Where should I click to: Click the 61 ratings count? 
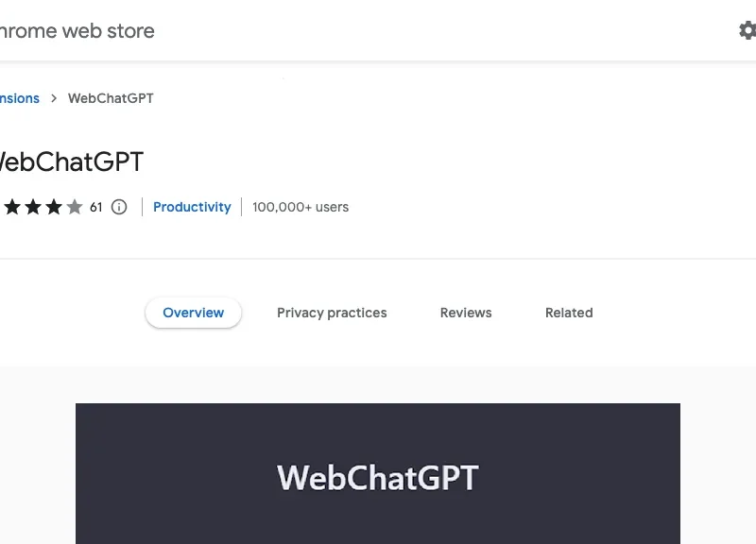[97, 207]
